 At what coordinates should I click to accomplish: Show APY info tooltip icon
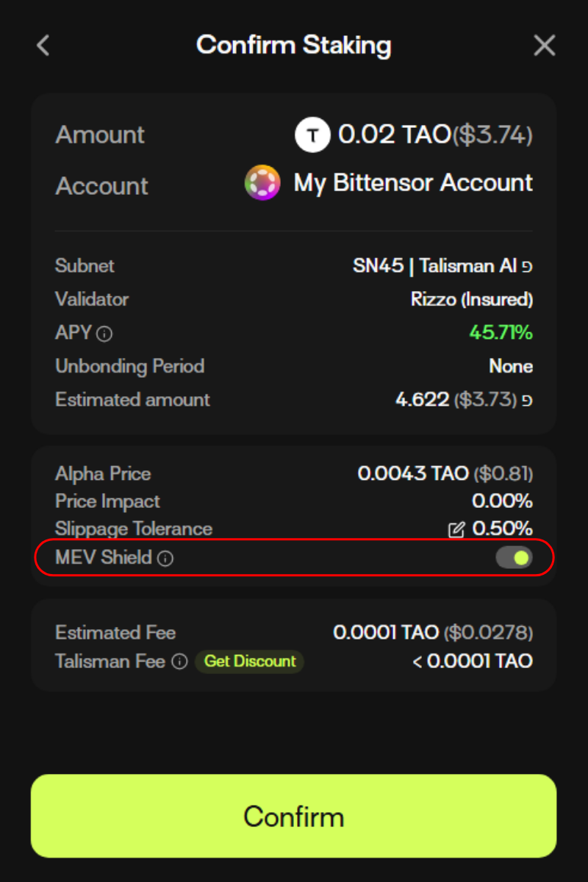(x=105, y=334)
